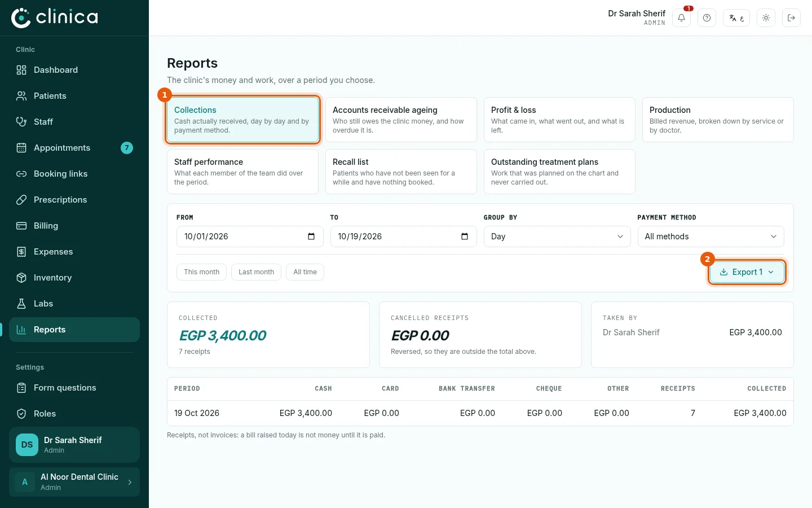The width and height of the screenshot is (812, 508).
Task: Open Dr Sarah Sherif sidebar profile card
Action: pos(74,445)
